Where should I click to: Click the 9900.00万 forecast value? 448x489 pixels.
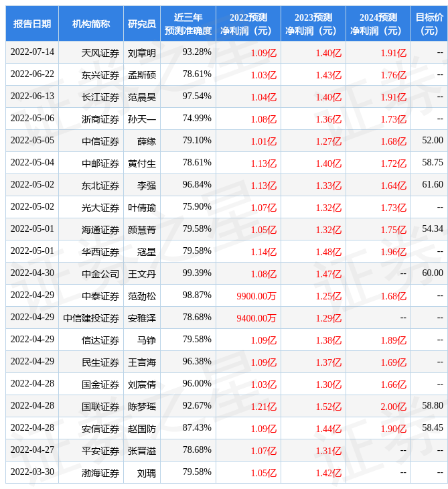(256, 296)
